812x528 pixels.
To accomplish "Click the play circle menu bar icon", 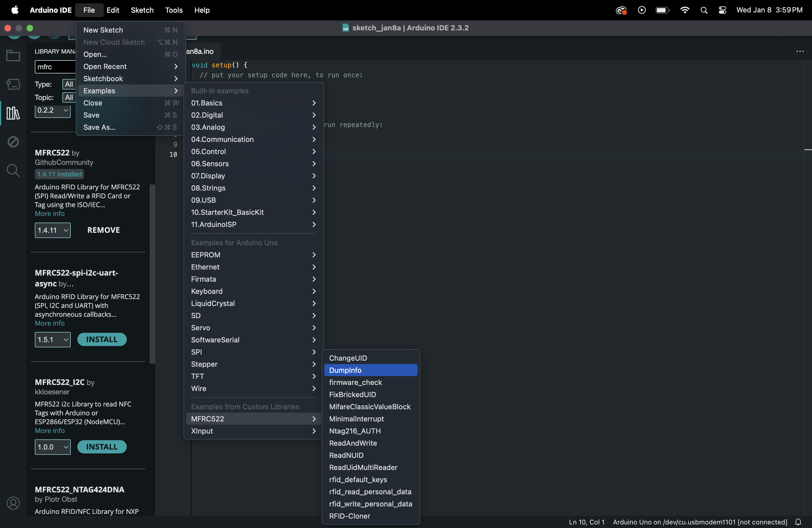I will click(642, 10).
